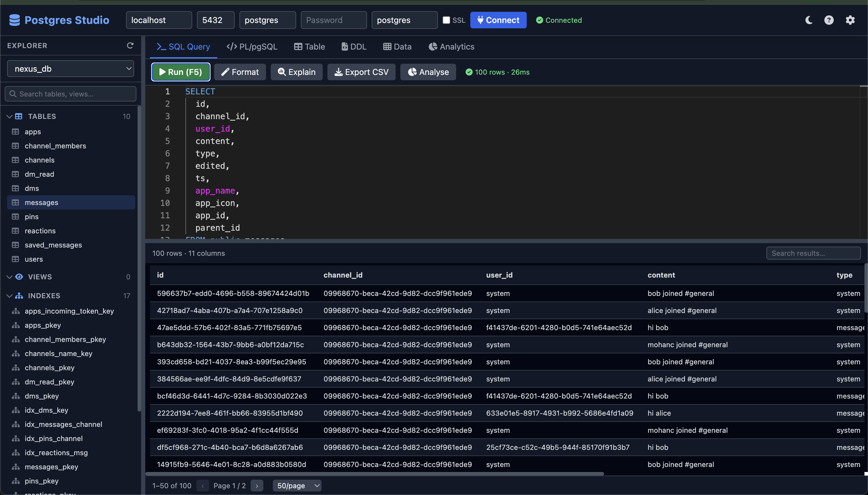Open the Table tab
868x495 pixels.
tap(310, 47)
